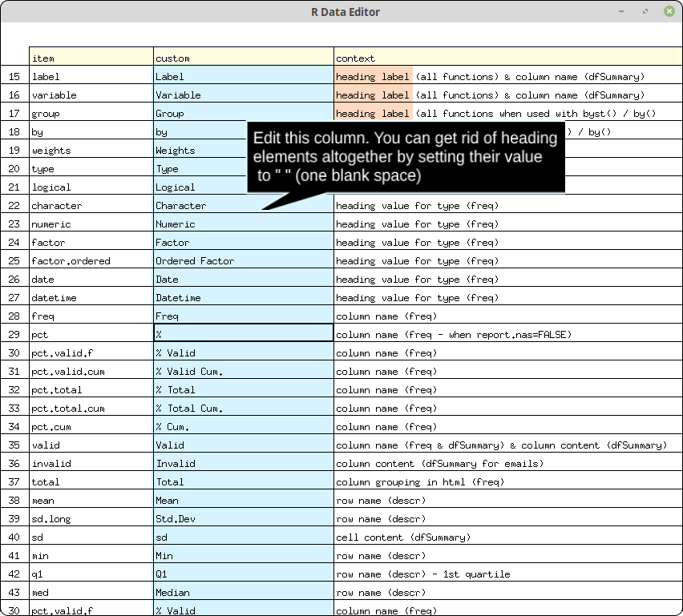Click the "factor.ordered" item cell
This screenshot has height=616, width=683.
(91, 261)
